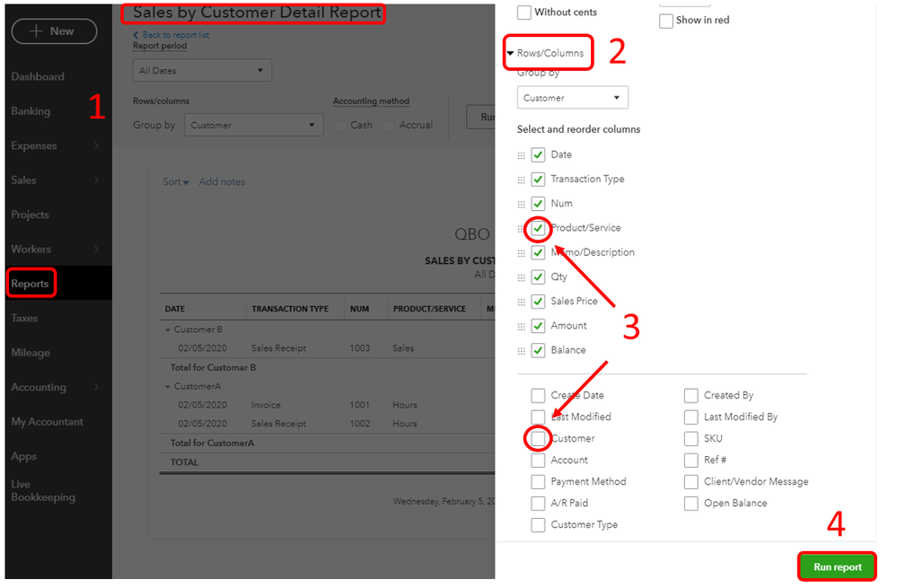Expand the Expenses sidebar submenu
897x588 pixels.
pyautogui.click(x=97, y=145)
